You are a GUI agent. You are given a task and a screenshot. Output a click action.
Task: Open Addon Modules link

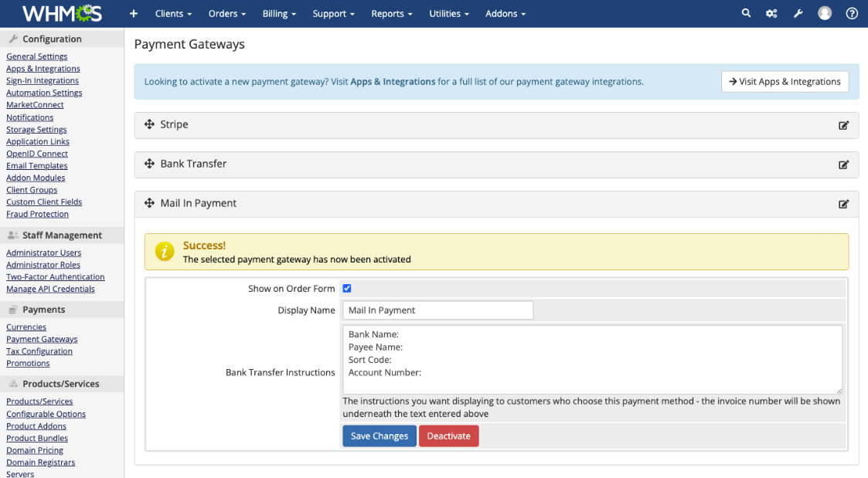(x=36, y=178)
